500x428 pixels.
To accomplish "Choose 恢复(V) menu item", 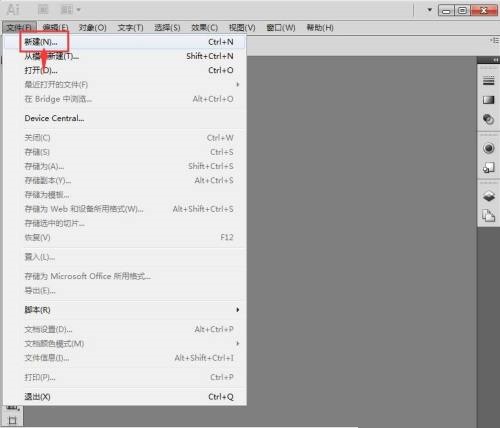I will point(125,238).
